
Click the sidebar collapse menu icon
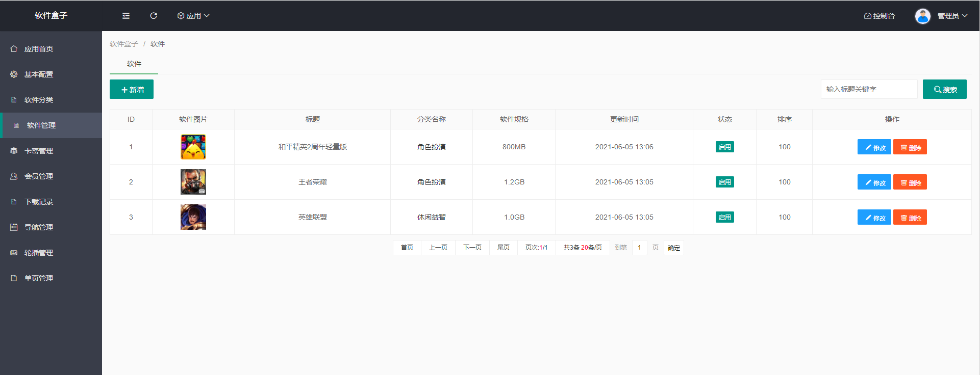pos(126,16)
